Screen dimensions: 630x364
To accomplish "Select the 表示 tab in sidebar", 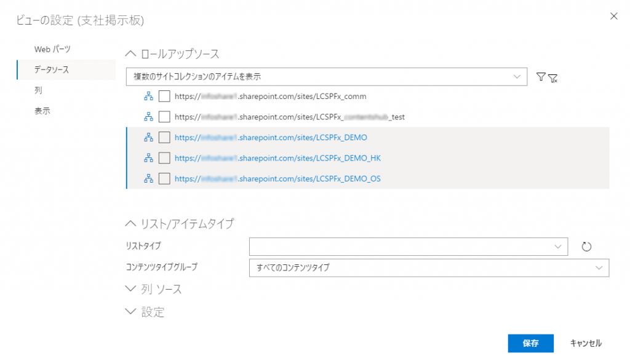I will tap(42, 111).
